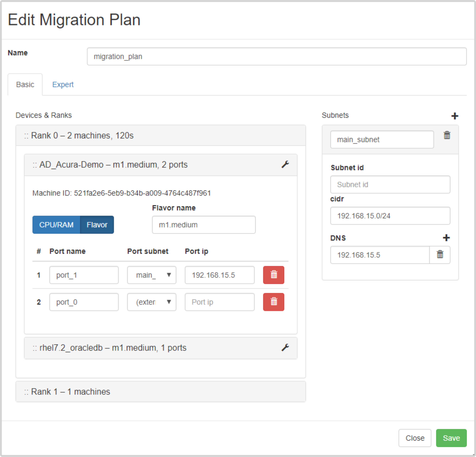
Task: Delete port_0 row with red trash button
Action: click(x=273, y=302)
